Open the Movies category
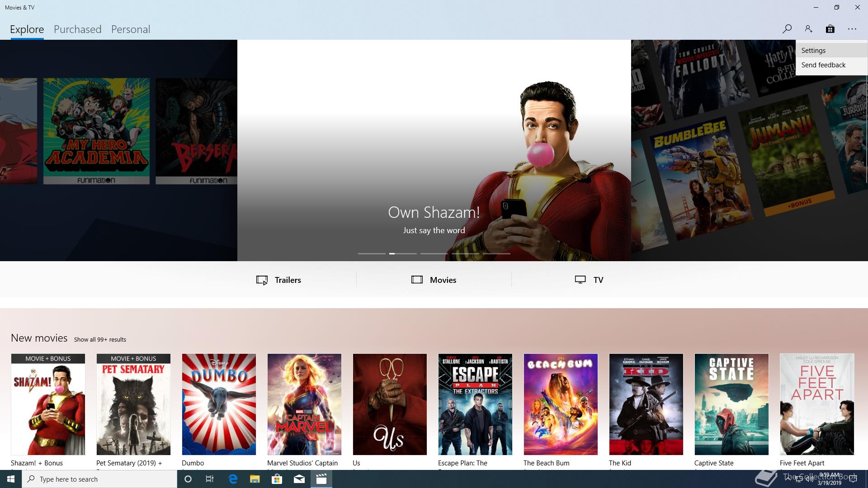The image size is (868, 488). click(x=434, y=280)
